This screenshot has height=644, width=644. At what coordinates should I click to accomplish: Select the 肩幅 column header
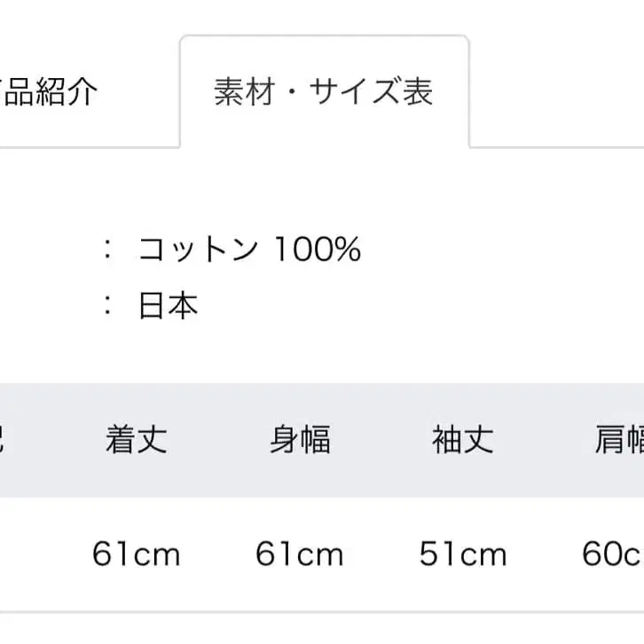[619, 440]
